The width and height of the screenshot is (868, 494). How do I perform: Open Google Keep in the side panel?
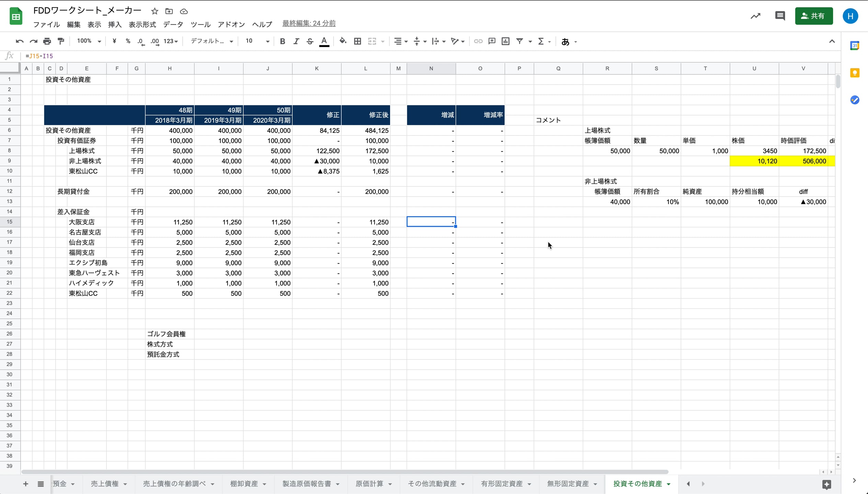855,72
